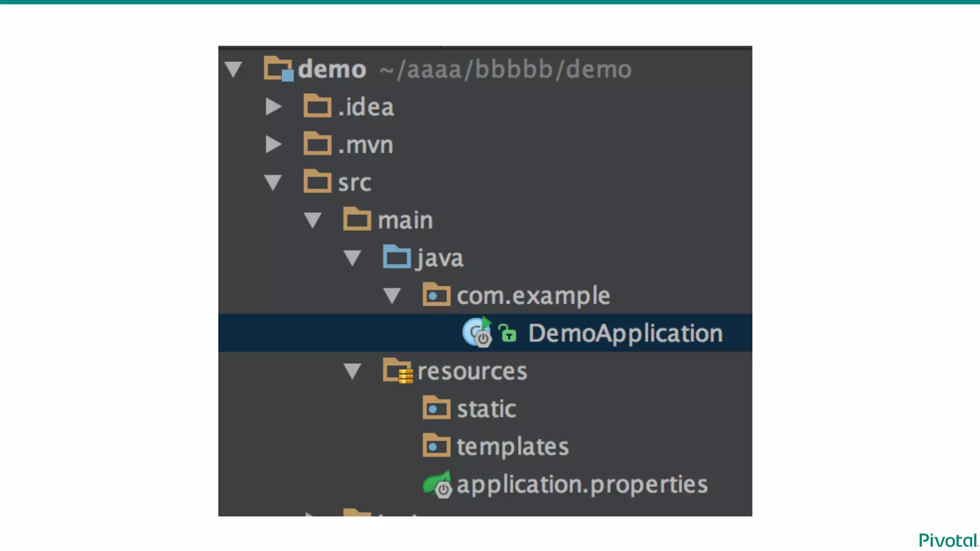980x551 pixels.
Task: Click the com.example package icon
Action: (436, 295)
